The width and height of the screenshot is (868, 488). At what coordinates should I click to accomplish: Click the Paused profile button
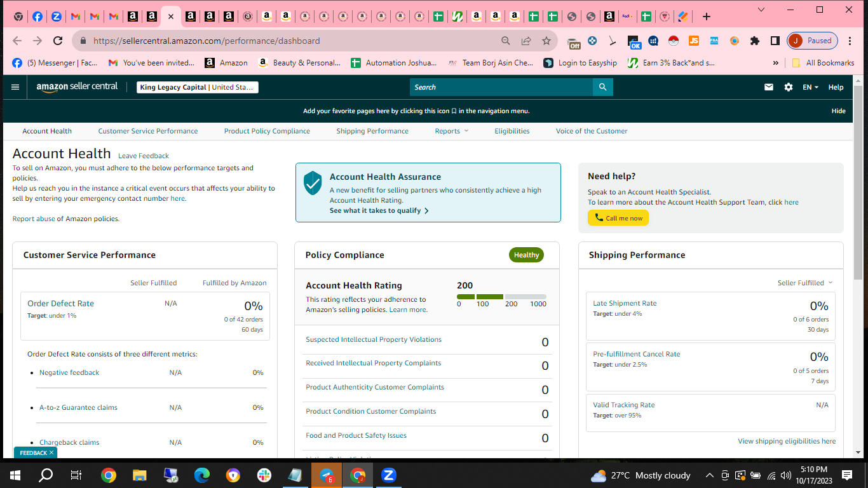(x=813, y=41)
